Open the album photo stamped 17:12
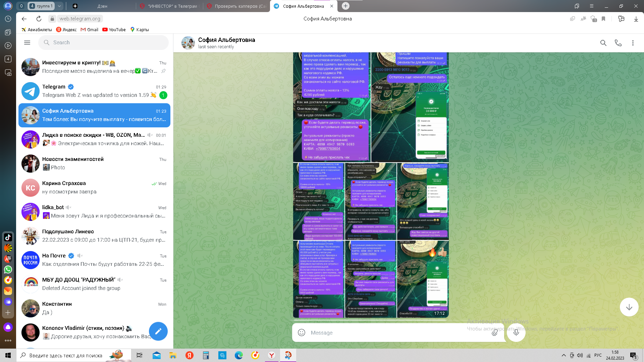This screenshot has height=362, width=644. (423, 279)
